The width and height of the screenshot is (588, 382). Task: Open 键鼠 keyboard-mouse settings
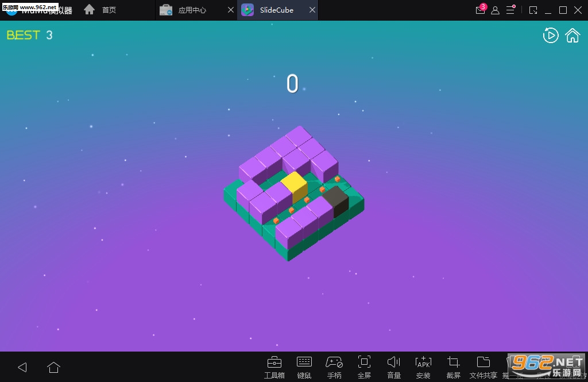pos(304,368)
